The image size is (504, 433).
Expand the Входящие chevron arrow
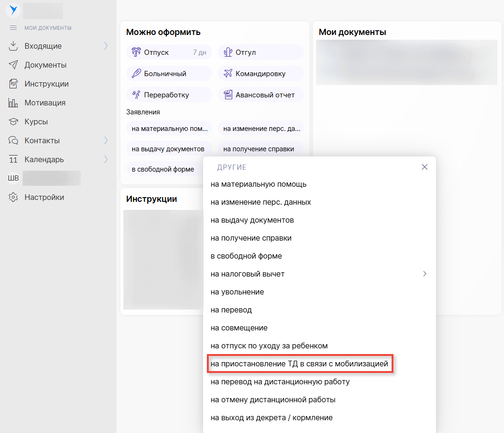(106, 46)
